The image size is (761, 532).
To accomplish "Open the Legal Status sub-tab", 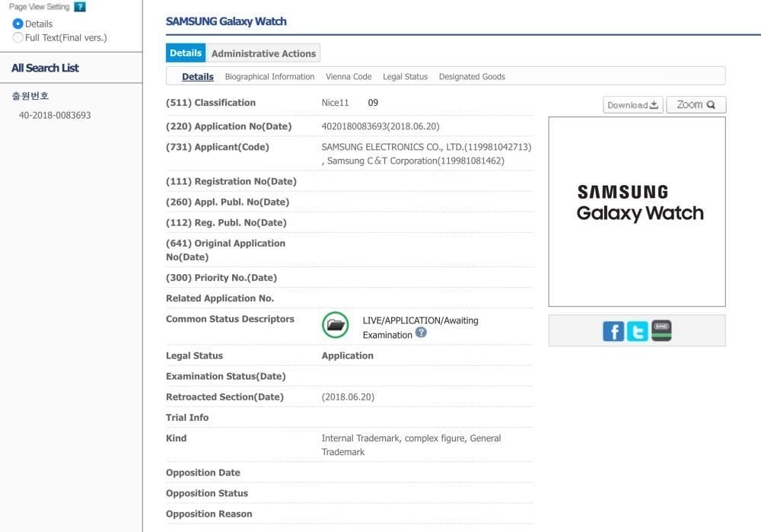I will coord(405,77).
